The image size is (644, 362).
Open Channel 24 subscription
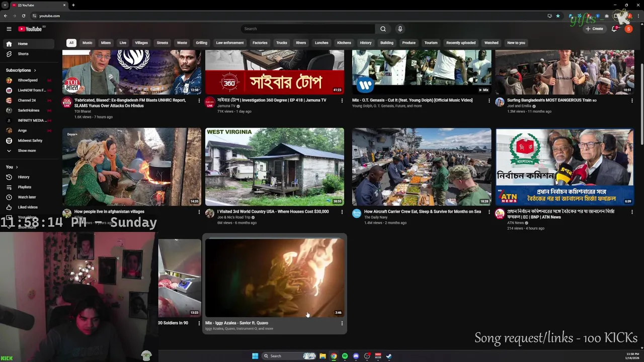coord(28,100)
